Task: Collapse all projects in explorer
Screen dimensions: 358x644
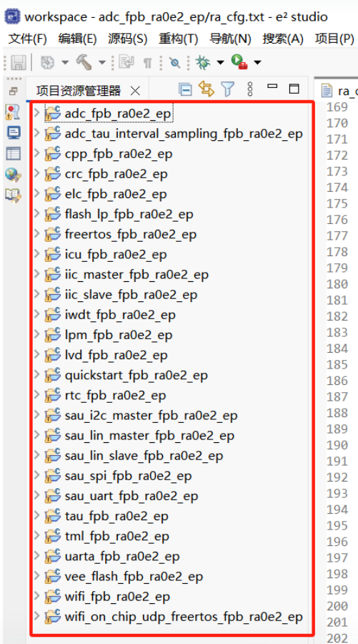Action: [x=185, y=89]
